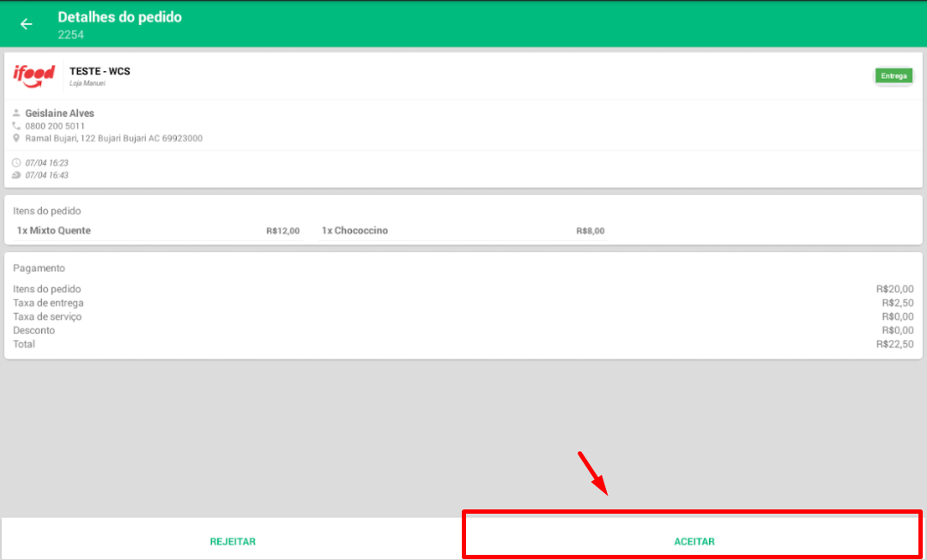Click the delivery icon beside 07/04 16:43
This screenshot has height=560, width=927.
16,176
